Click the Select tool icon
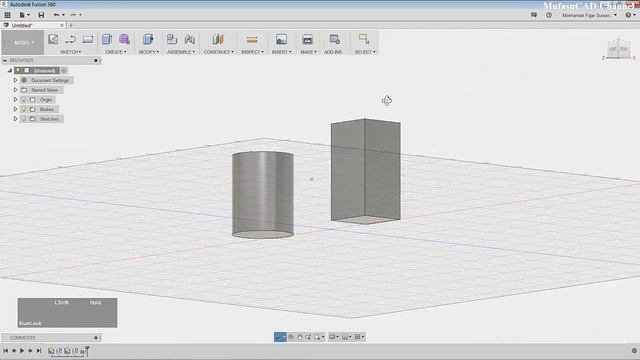 [x=364, y=39]
